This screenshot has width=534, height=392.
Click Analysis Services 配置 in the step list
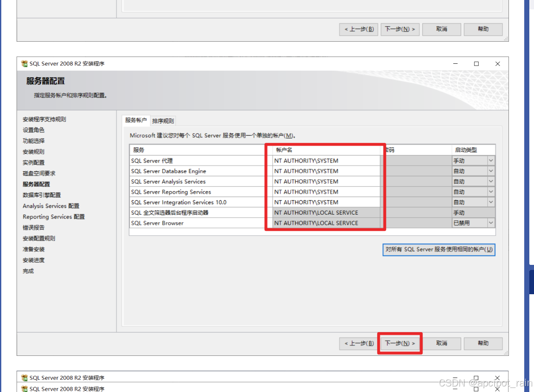pyautogui.click(x=51, y=206)
